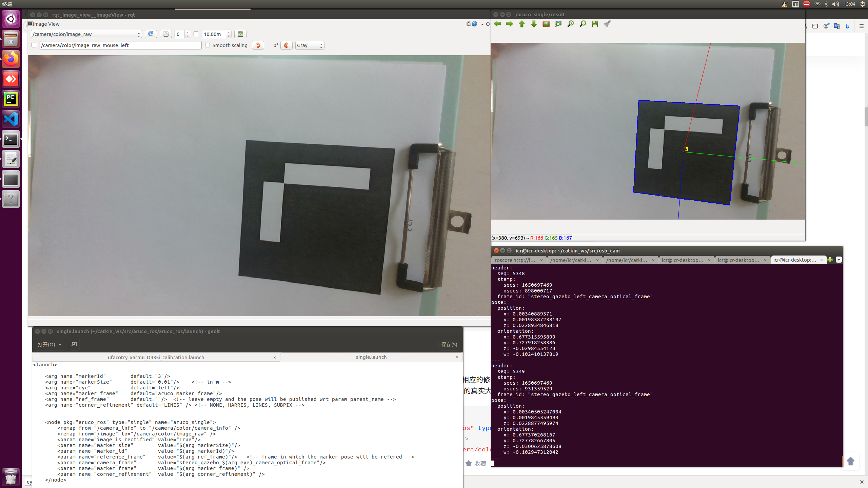The height and width of the screenshot is (488, 868).
Task: Save the aruco result image with floppy icon
Action: pyautogui.click(x=594, y=24)
